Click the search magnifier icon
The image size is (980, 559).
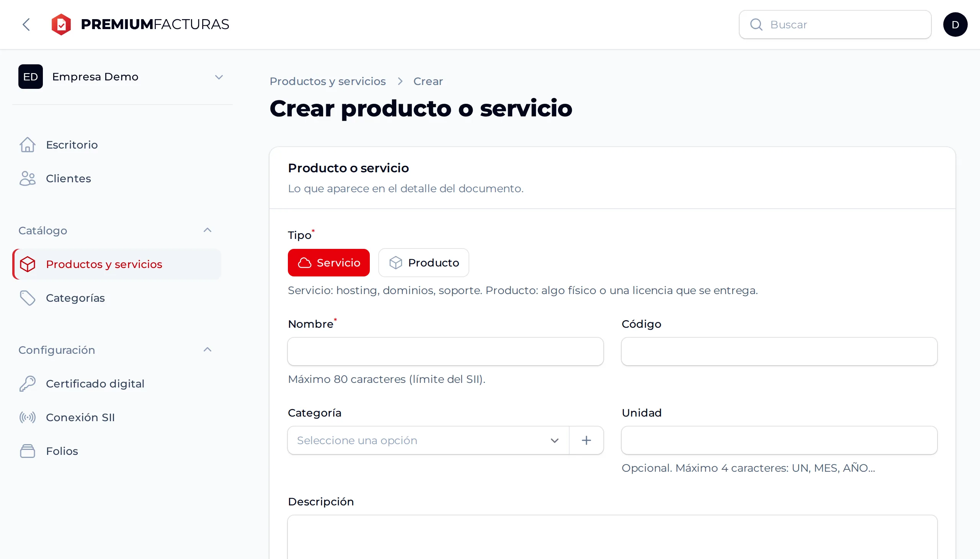[756, 25]
